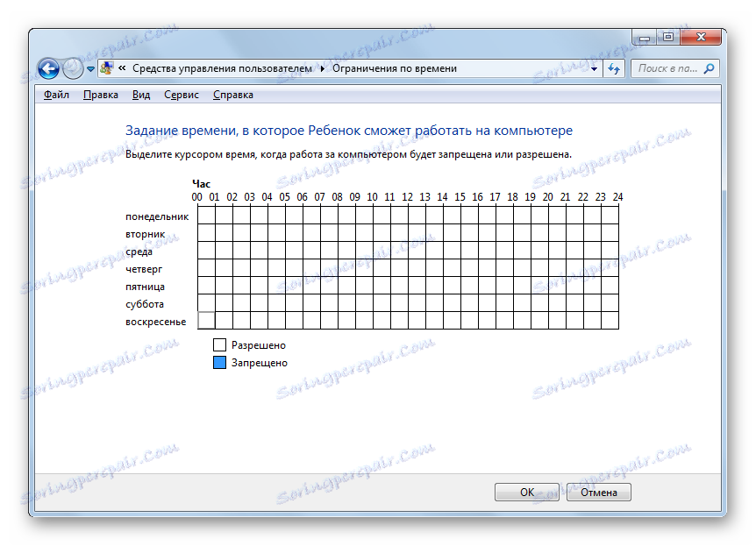Open the Справка menu
756x546 pixels.
point(233,95)
